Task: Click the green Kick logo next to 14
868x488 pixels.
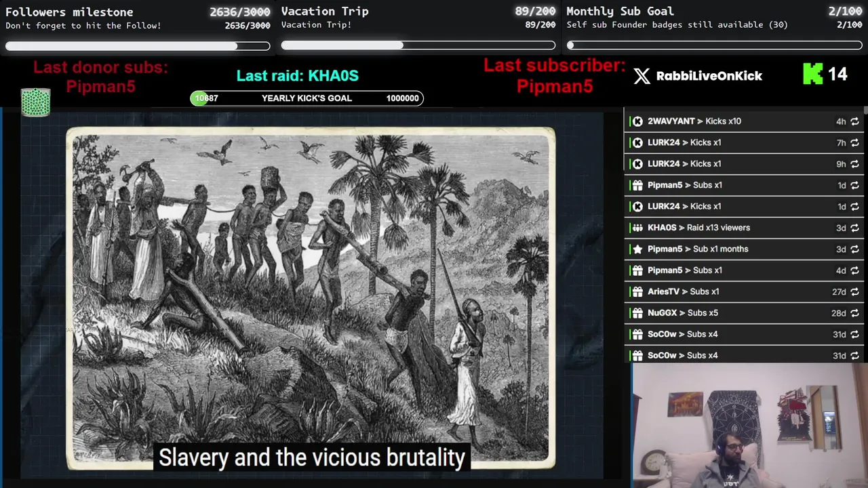Action: click(812, 74)
